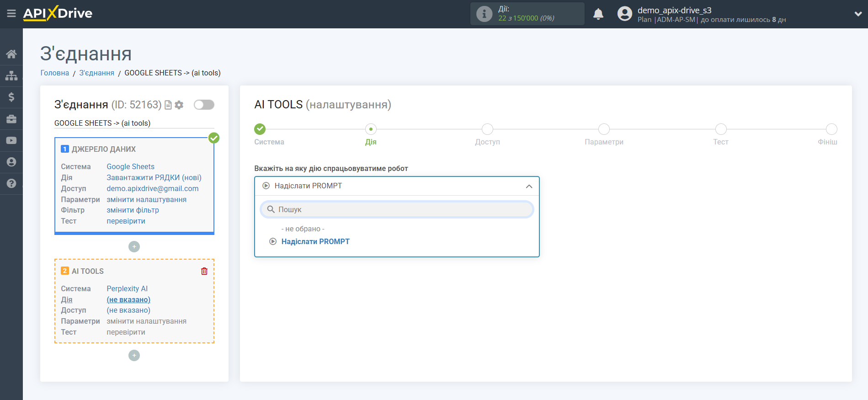The height and width of the screenshot is (400, 868).
Task: Open the billing dollar icon in sidebar
Action: [11, 97]
